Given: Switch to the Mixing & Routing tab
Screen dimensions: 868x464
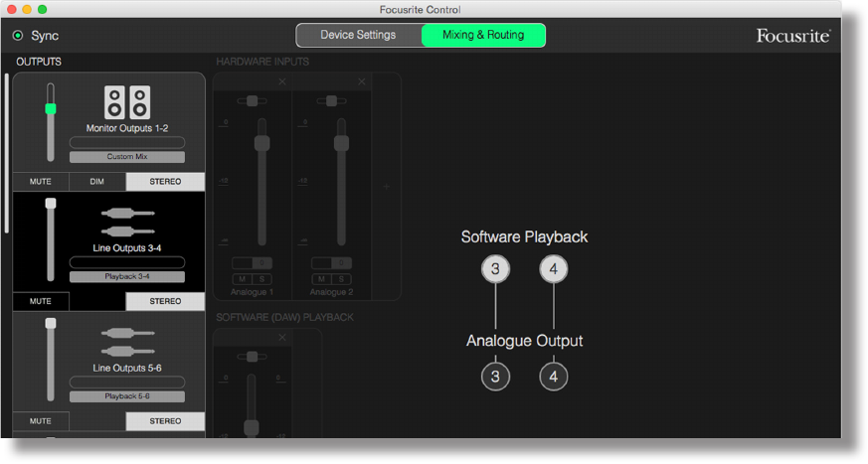Looking at the screenshot, I should click(x=483, y=35).
